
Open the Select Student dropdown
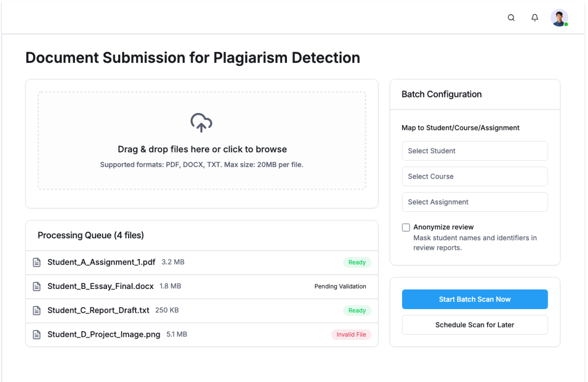click(474, 151)
